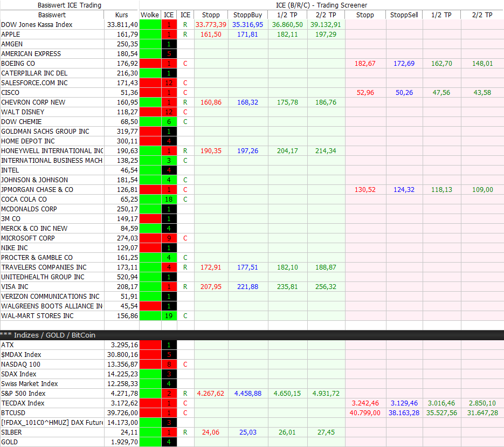Select S&P 500 Index row name
Screen dimensions: 504x447
(23, 393)
